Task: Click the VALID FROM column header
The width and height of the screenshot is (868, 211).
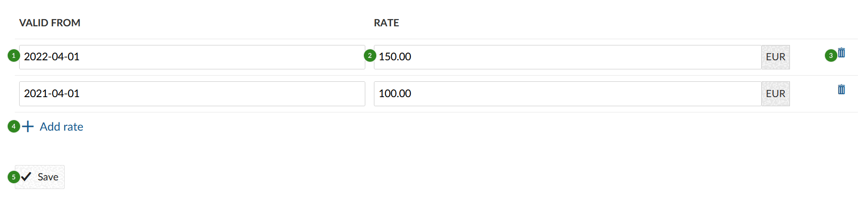Action: (x=50, y=23)
